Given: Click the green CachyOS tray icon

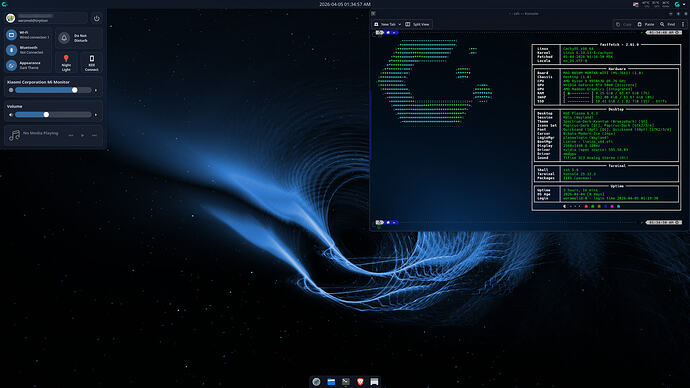Looking at the screenshot, I should pyautogui.click(x=677, y=4).
